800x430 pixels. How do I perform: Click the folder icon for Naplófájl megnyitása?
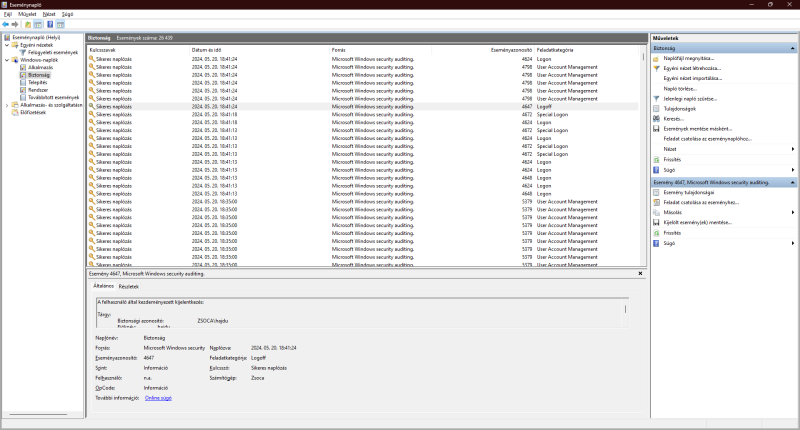coord(656,59)
